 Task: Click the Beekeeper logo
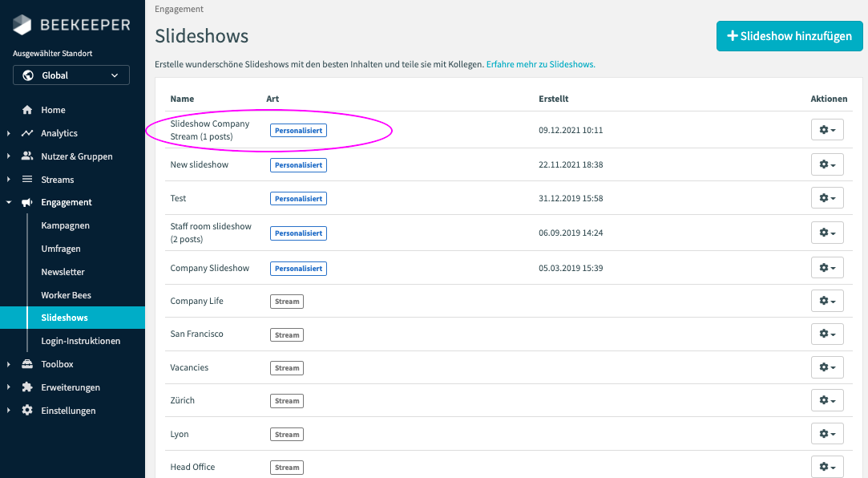click(x=71, y=25)
